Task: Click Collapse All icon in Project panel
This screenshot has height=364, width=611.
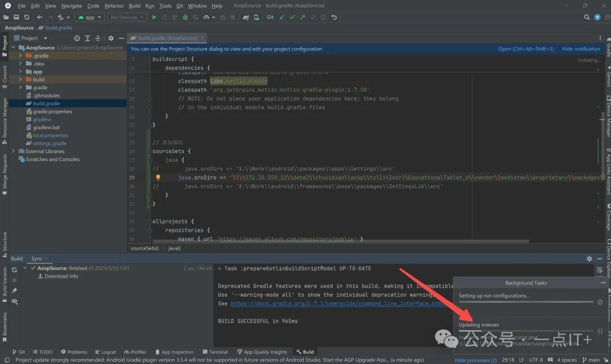Action: (98, 38)
